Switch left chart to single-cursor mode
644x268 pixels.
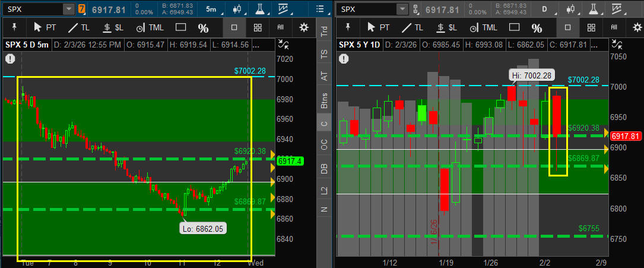coord(234,27)
